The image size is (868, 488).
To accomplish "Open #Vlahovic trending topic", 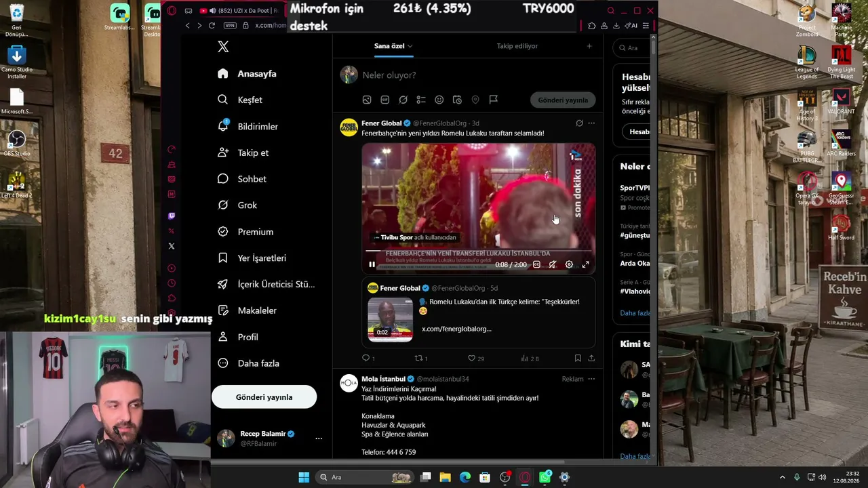I will click(635, 291).
